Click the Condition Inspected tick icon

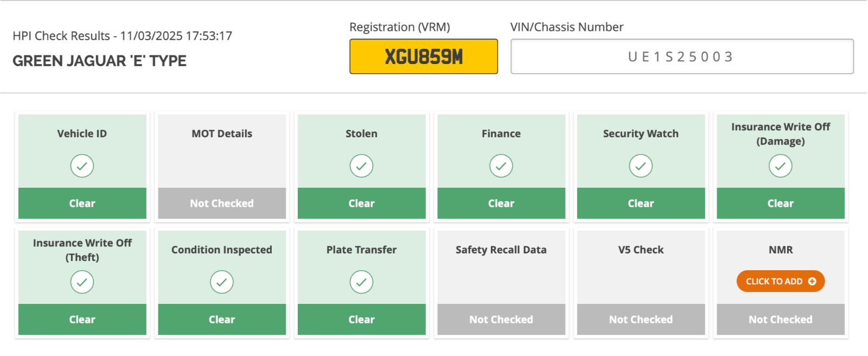coord(222,282)
